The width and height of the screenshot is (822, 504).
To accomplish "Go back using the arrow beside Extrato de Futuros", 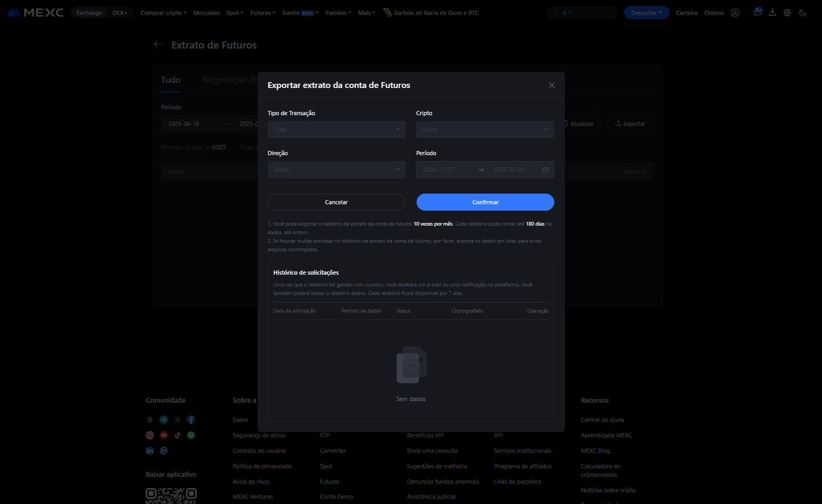I will [157, 44].
